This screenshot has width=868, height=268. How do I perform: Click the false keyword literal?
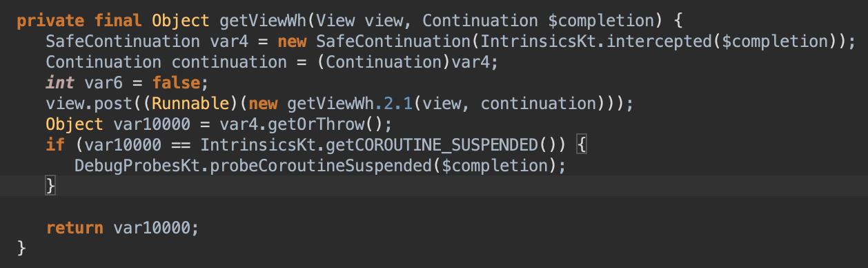pyautogui.click(x=175, y=83)
